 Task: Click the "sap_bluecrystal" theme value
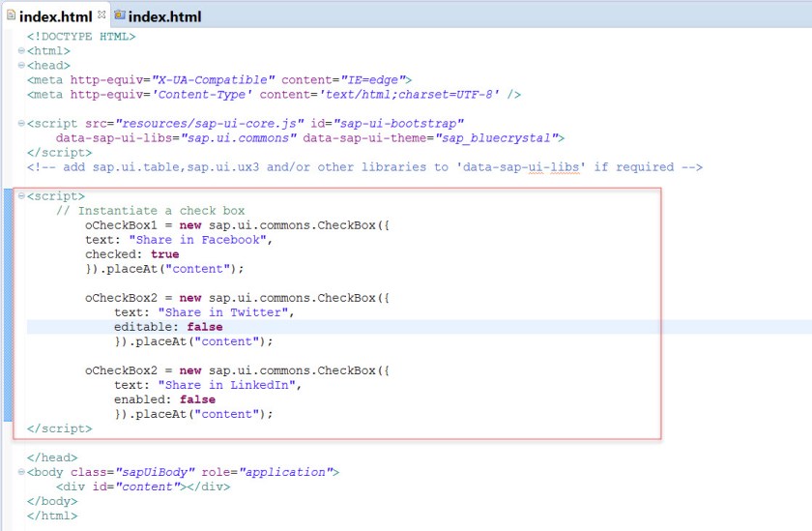[x=497, y=137]
